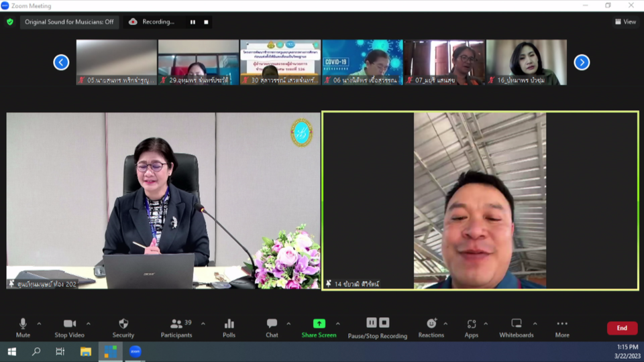Open the Reactions menu

[x=431, y=324]
